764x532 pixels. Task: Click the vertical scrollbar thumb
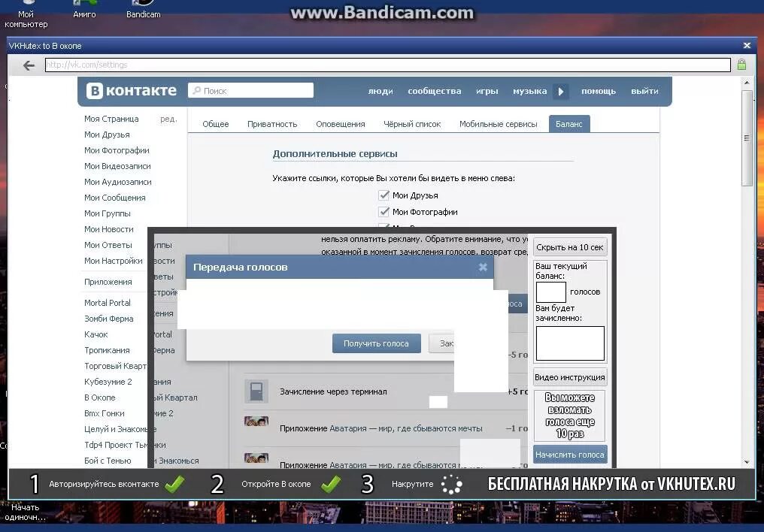pyautogui.click(x=747, y=138)
